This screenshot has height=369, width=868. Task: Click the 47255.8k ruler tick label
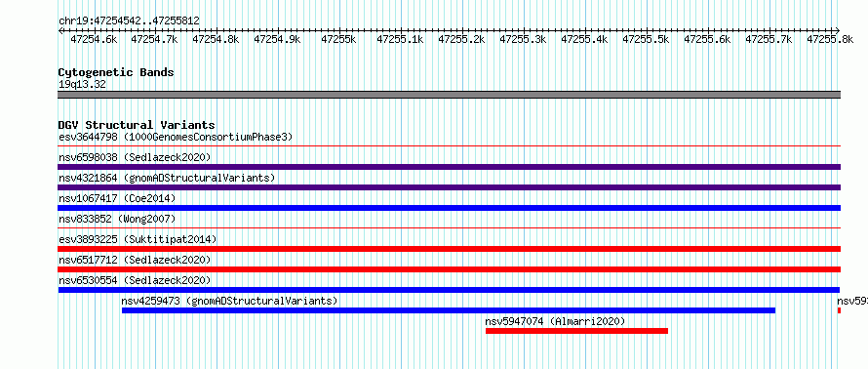[830, 39]
